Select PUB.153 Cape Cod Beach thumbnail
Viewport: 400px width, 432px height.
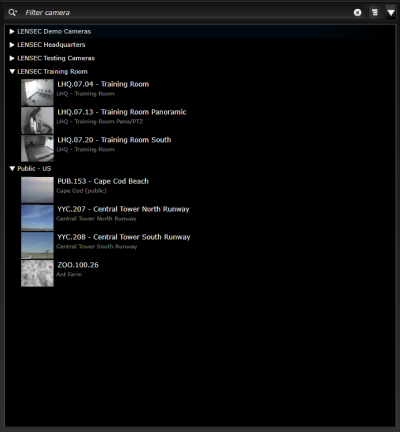(37, 190)
